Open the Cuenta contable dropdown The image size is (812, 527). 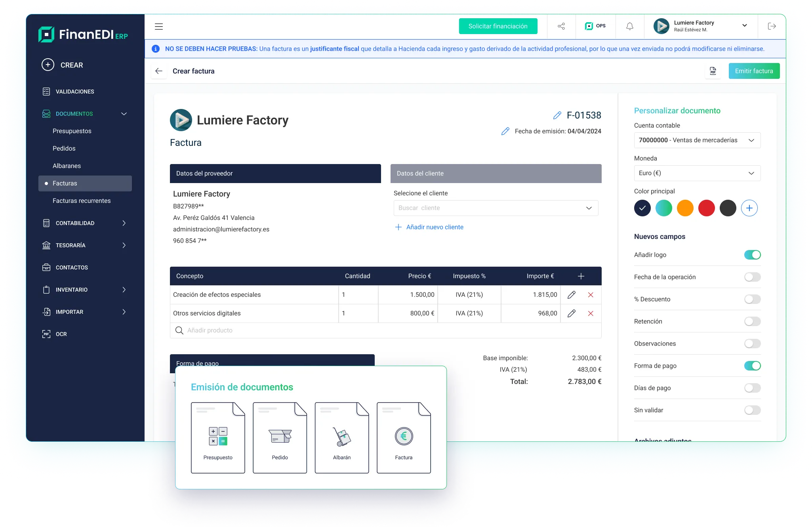pyautogui.click(x=697, y=140)
